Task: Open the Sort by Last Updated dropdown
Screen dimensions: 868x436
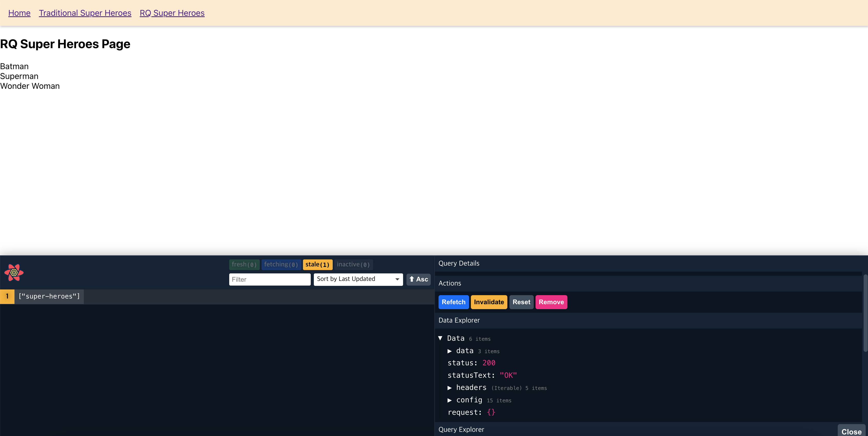Action: (x=358, y=279)
